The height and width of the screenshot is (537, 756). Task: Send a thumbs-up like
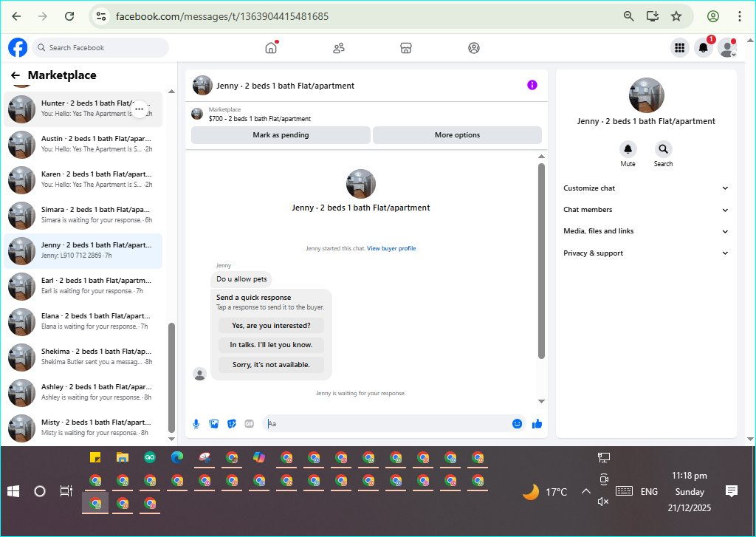(x=537, y=424)
